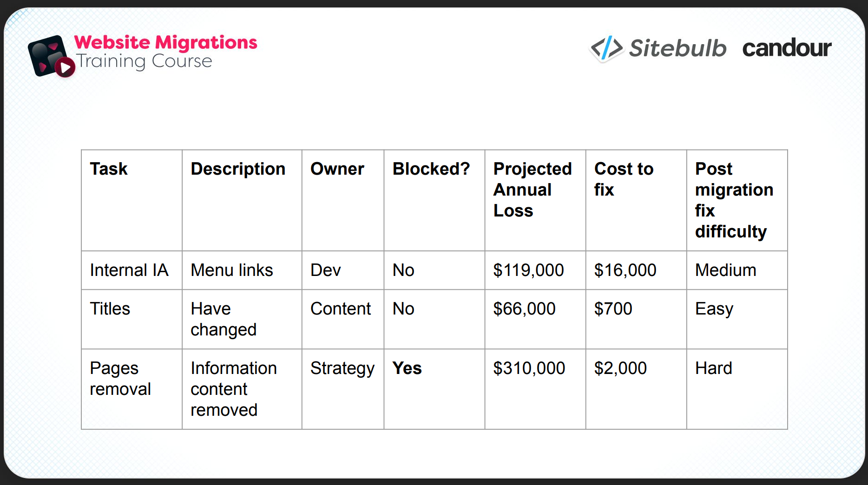868x485 pixels.
Task: Click the bold Yes blocked cell
Action: click(407, 368)
